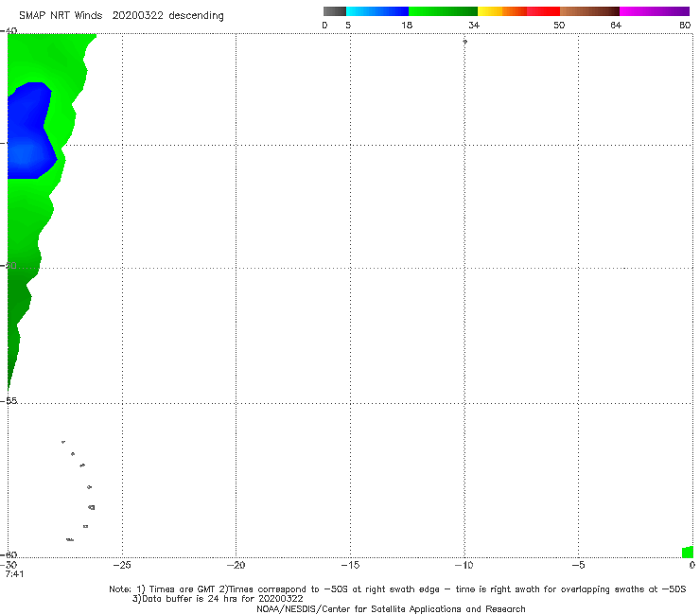Click the NOAA/NESDIS credit line

(x=391, y=608)
